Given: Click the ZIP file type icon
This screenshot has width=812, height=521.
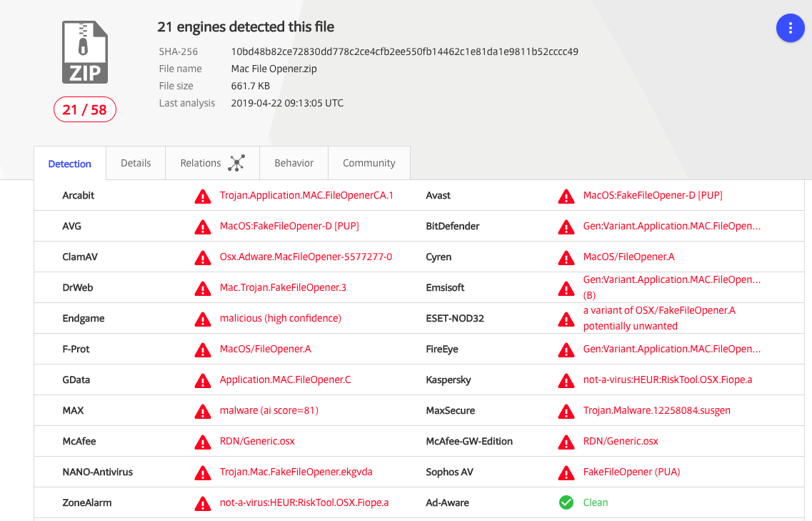Looking at the screenshot, I should [x=85, y=52].
